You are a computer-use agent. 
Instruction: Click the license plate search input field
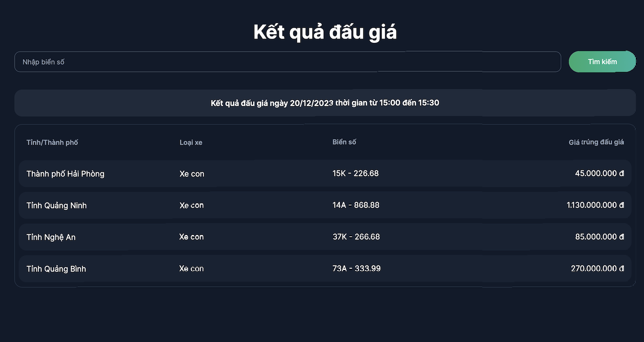pyautogui.click(x=287, y=62)
